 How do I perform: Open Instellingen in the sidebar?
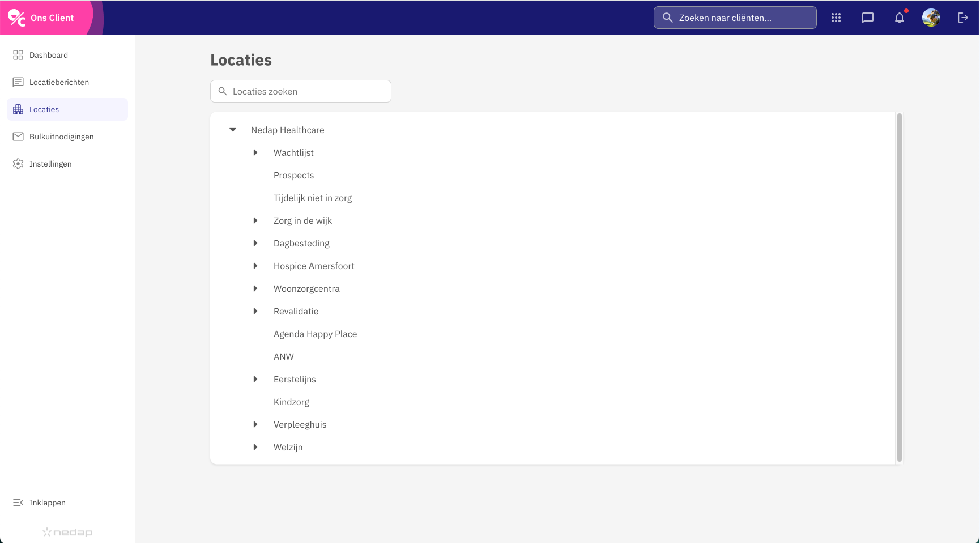click(67, 164)
